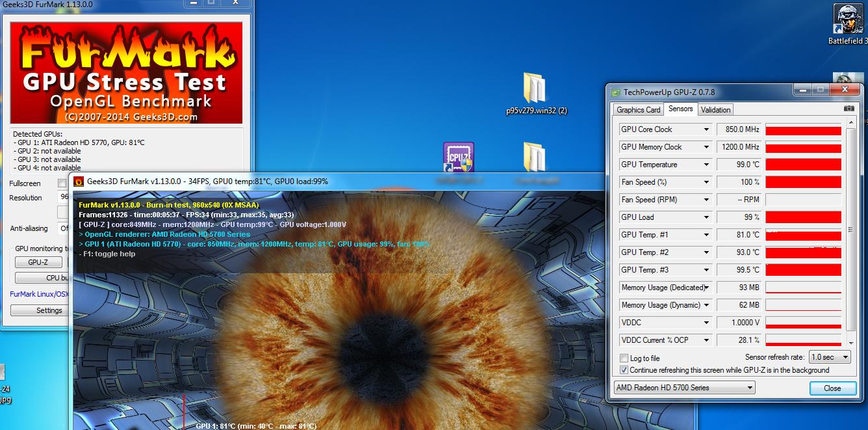Image resolution: width=868 pixels, height=430 pixels.
Task: Open the folder below p95v279.win32 on desktop
Action: coord(534,159)
